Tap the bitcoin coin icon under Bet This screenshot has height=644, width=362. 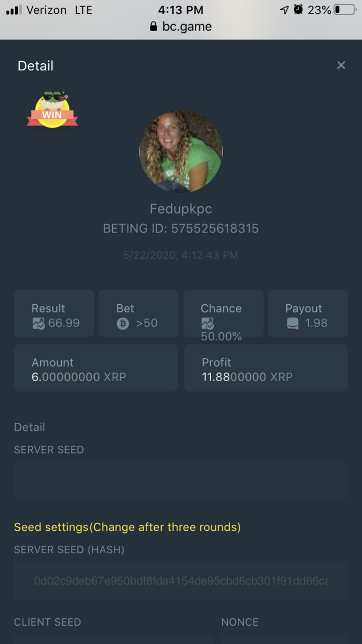point(123,324)
